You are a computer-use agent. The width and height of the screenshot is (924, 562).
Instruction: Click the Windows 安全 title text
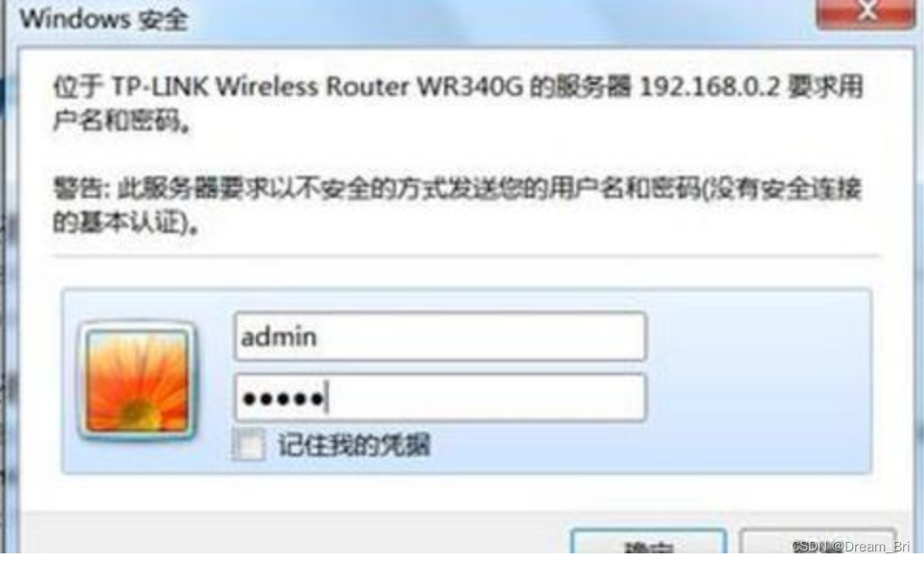click(x=104, y=19)
